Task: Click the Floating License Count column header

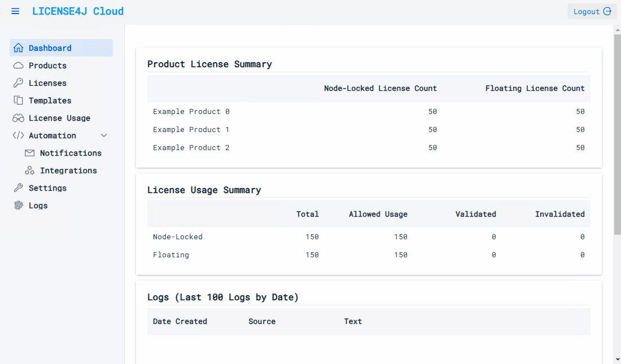Action: coord(535,89)
